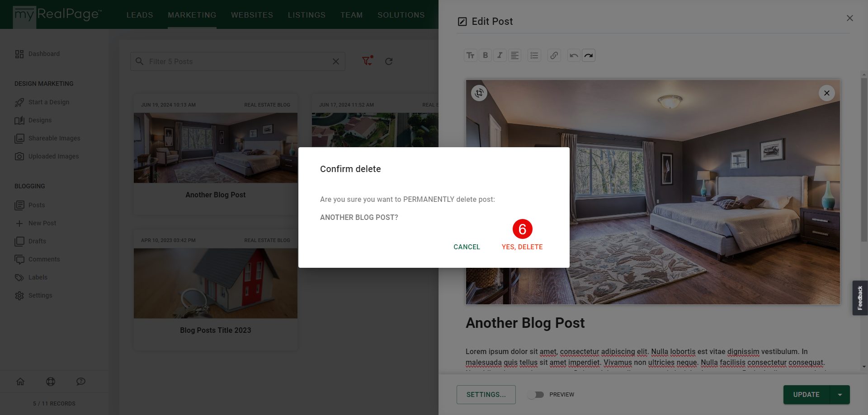The width and height of the screenshot is (868, 415).
Task: Undo the last edit
Action: pos(574,56)
